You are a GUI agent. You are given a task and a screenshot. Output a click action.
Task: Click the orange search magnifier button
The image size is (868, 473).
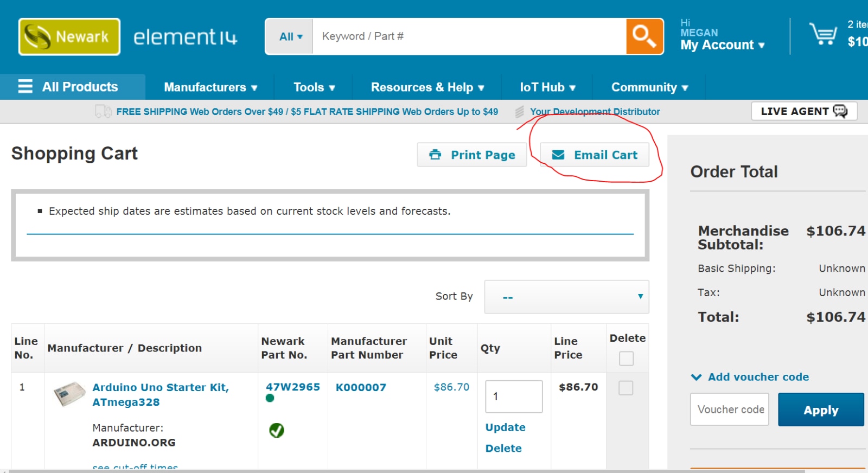644,36
